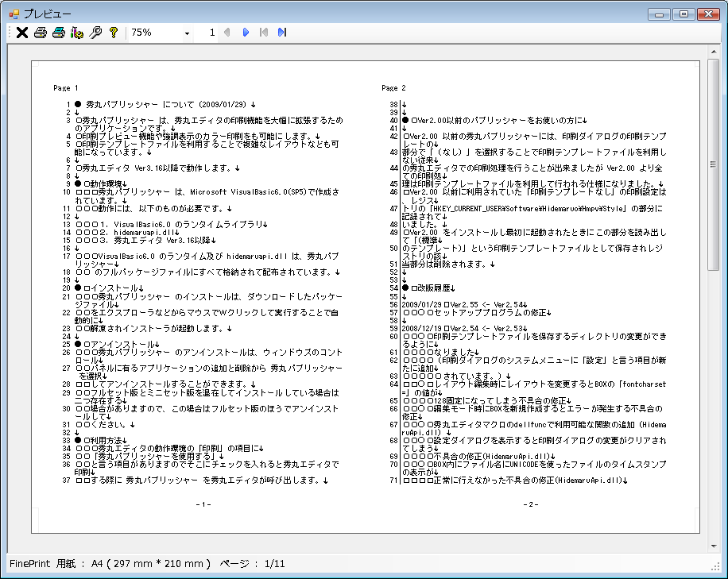Image resolution: width=728 pixels, height=579 pixels.
Task: Maximize the プレビュー window
Action: (x=682, y=14)
